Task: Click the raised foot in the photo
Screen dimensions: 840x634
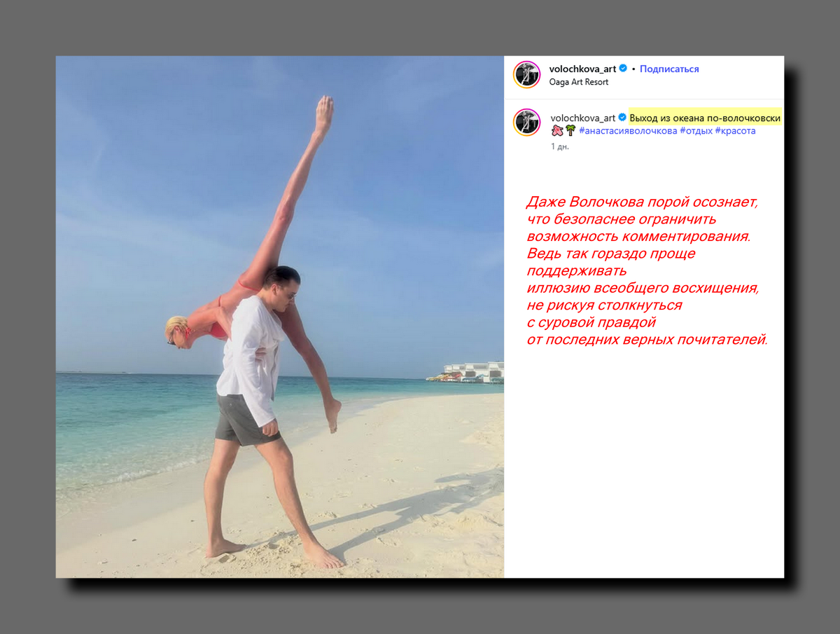Action: click(323, 112)
